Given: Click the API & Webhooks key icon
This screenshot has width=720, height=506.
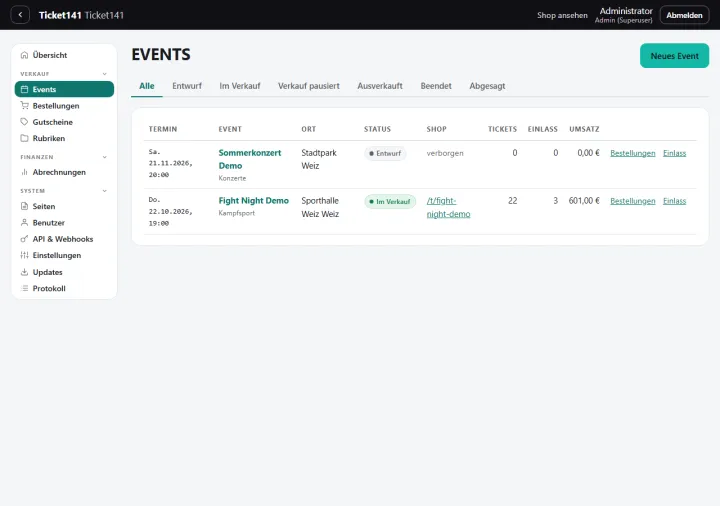Looking at the screenshot, I should (24, 239).
